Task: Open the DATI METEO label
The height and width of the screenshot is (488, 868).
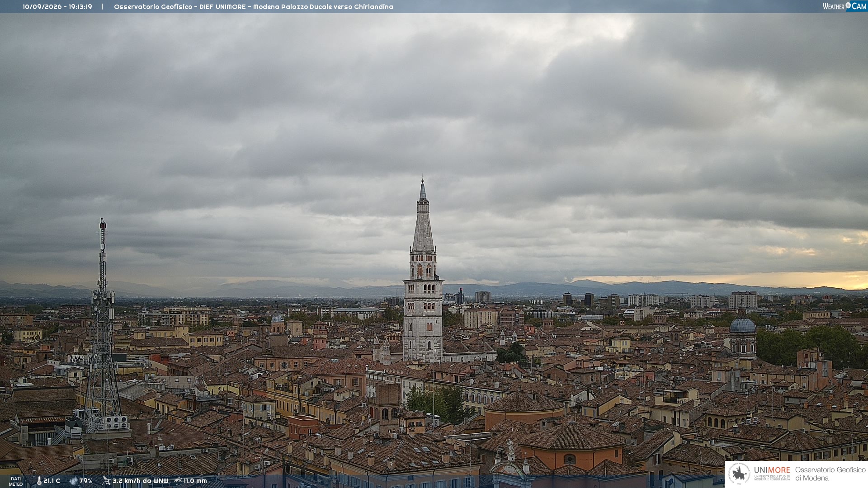Action: [x=16, y=481]
